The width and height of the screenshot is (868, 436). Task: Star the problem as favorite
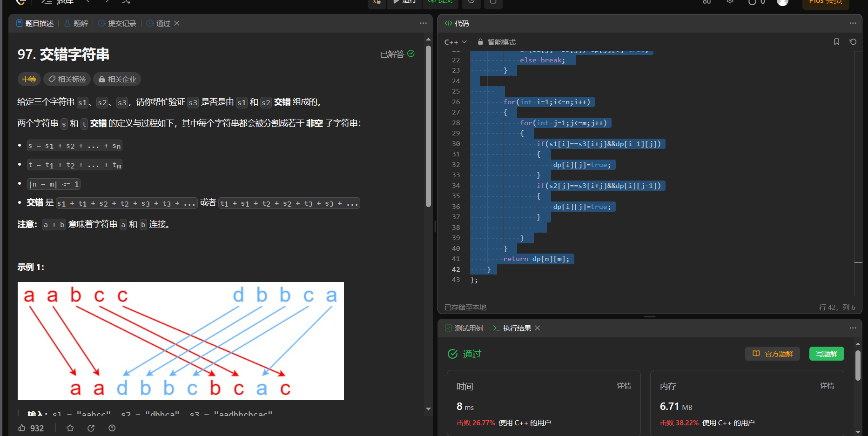tap(70, 428)
